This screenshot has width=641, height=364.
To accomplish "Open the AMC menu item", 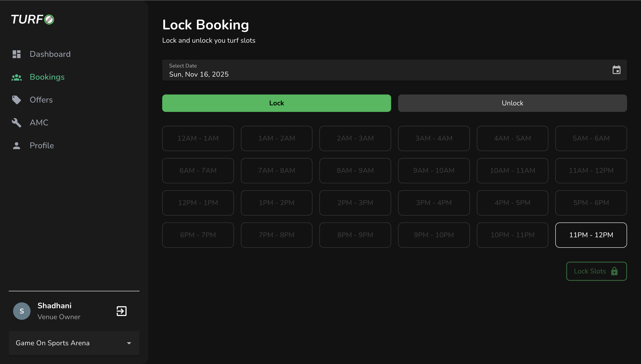I will tap(39, 123).
